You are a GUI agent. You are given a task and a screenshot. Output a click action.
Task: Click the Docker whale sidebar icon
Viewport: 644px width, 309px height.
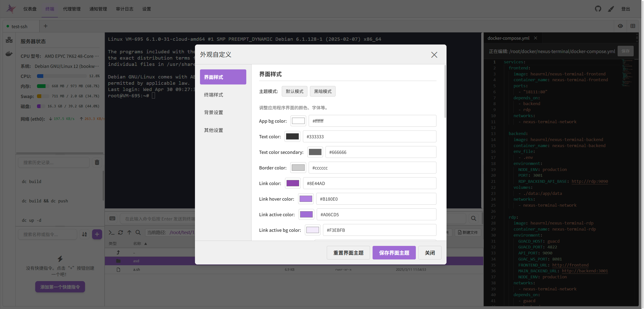tap(9, 54)
